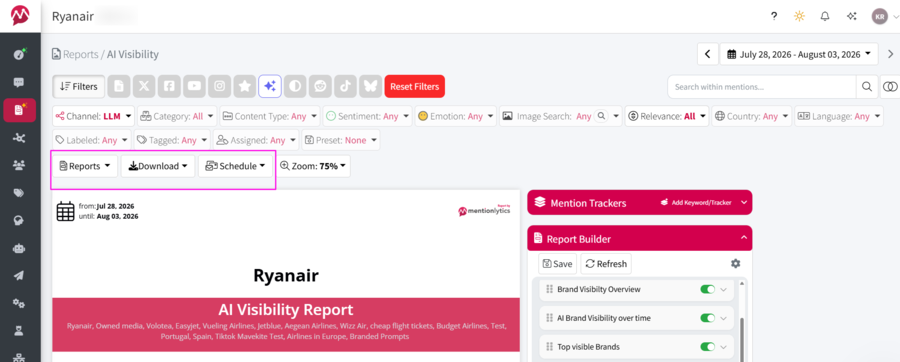This screenshot has width=900, height=362.
Task: Toggle off Top visible Brands section
Action: pyautogui.click(x=707, y=347)
